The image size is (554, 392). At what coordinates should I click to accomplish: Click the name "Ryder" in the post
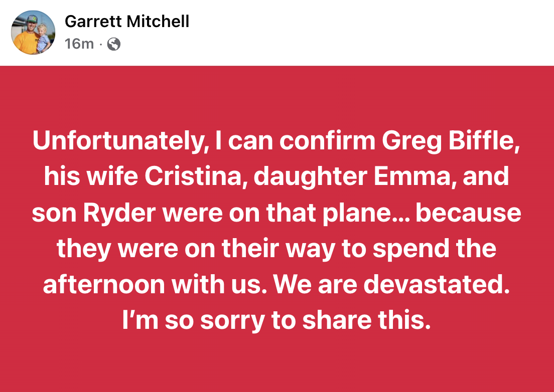pyautogui.click(x=118, y=214)
